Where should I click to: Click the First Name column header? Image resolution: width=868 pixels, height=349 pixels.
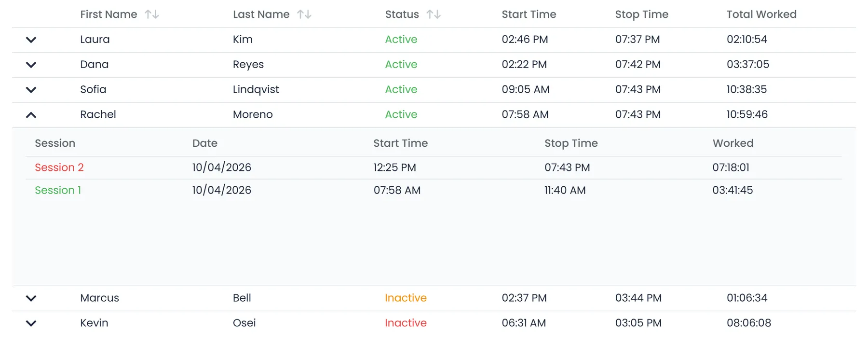pos(108,14)
